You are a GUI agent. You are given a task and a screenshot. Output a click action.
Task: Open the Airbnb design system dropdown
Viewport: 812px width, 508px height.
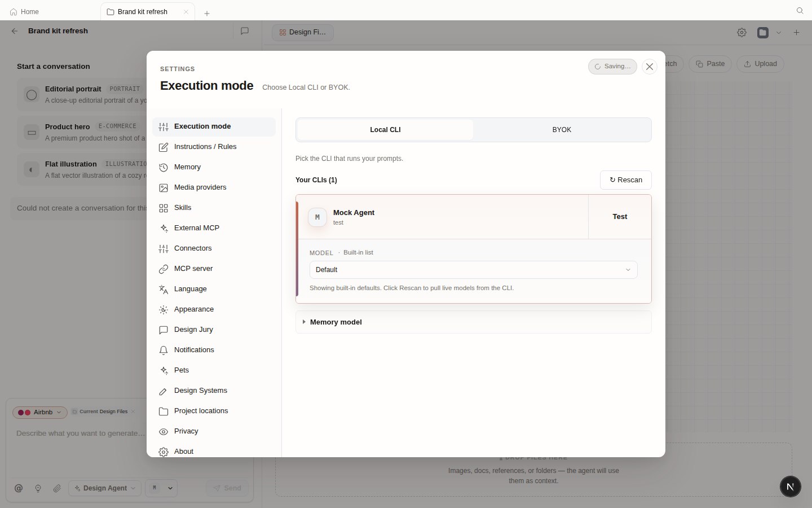39,413
